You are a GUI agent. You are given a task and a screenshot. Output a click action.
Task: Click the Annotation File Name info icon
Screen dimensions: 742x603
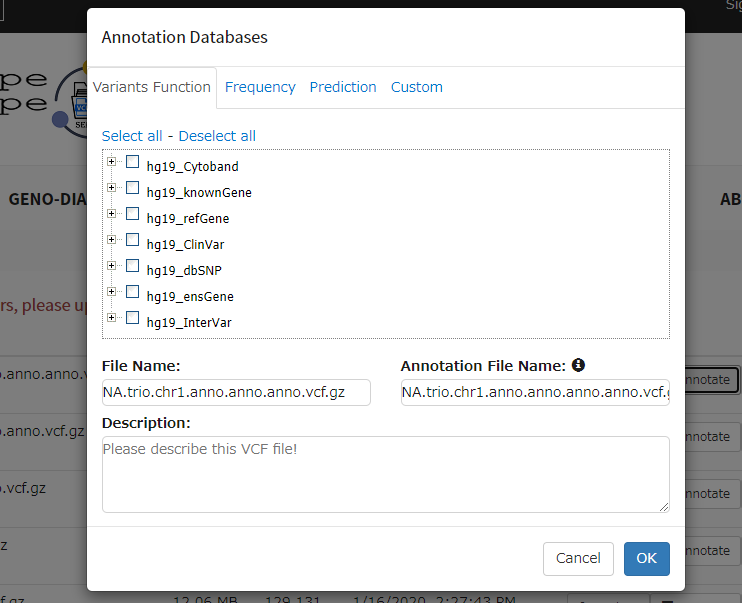pyautogui.click(x=578, y=366)
